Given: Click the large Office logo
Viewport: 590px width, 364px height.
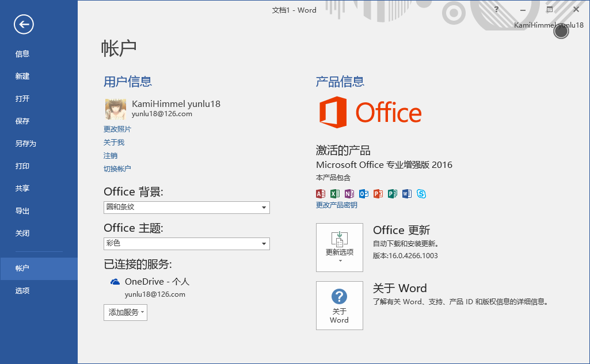Looking at the screenshot, I should 370,112.
